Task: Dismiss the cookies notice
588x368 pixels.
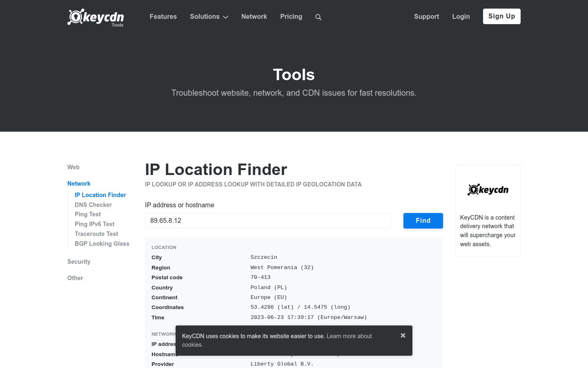Action: click(x=403, y=335)
